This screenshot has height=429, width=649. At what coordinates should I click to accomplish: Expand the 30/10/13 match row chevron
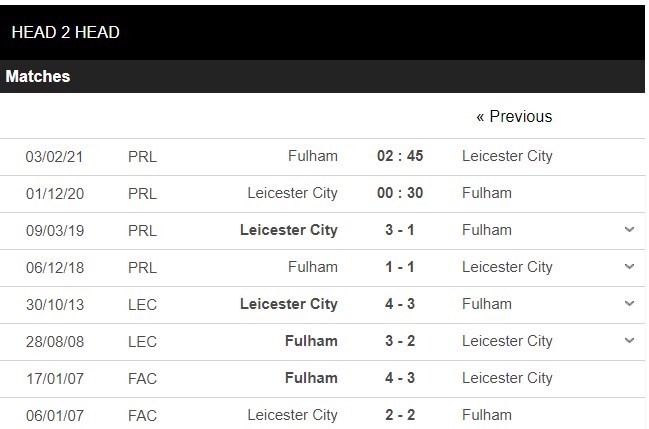pos(629,304)
